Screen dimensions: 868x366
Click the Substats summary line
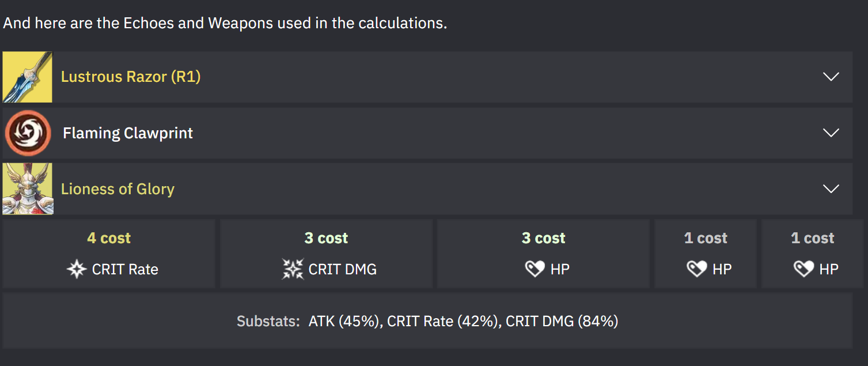click(x=427, y=321)
